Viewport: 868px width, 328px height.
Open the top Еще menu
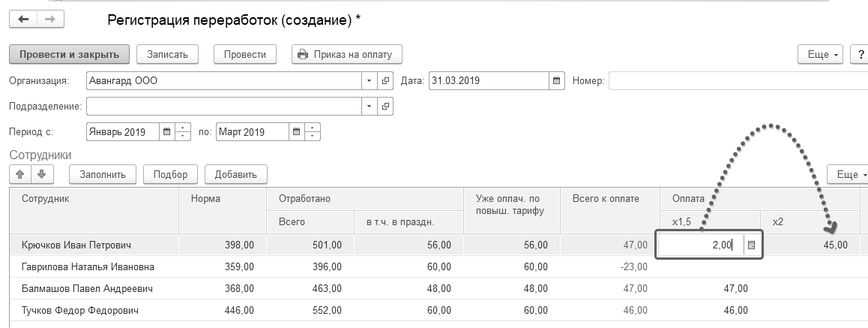pyautogui.click(x=822, y=55)
